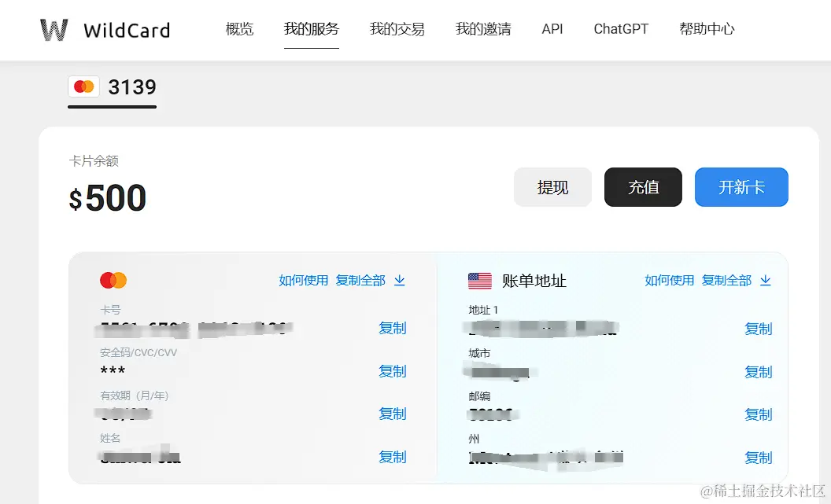Open the 概览 overview menu item
Image resolution: width=831 pixels, height=504 pixels.
(x=239, y=29)
